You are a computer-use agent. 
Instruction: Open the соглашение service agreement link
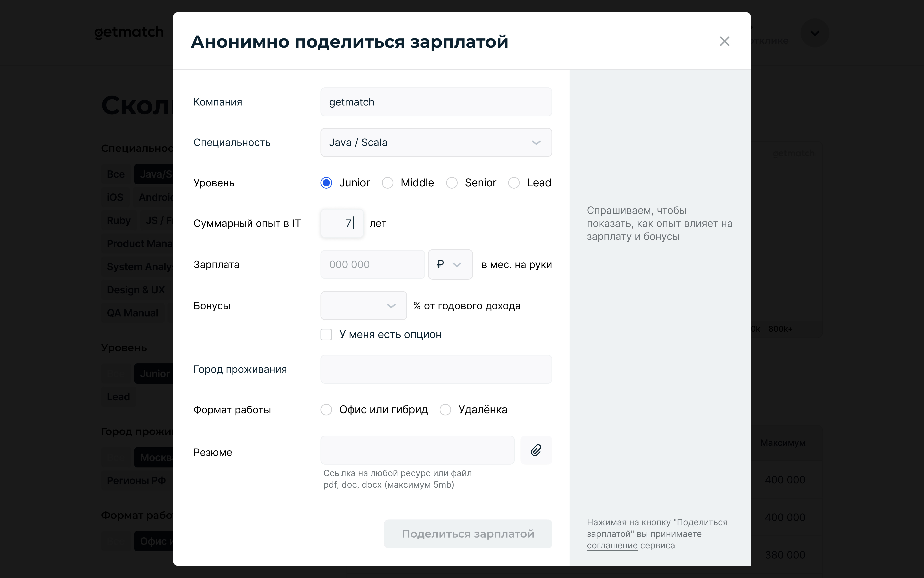pos(612,545)
